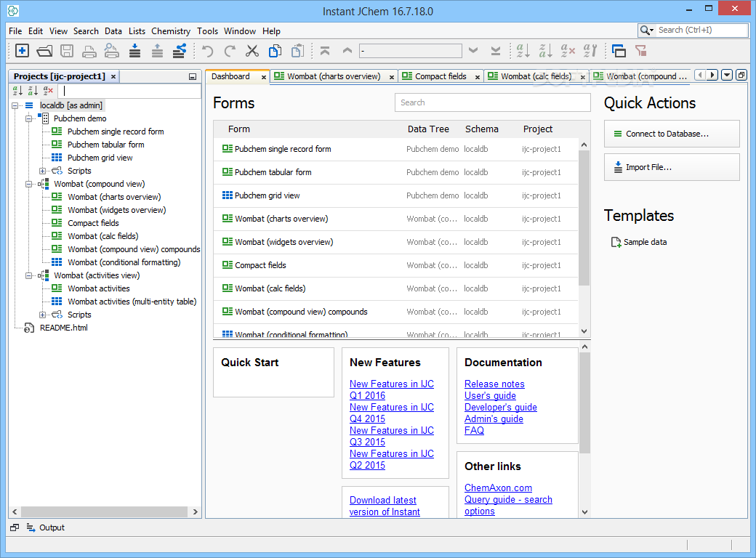
Task: Click Connect to Database button
Action: point(672,134)
